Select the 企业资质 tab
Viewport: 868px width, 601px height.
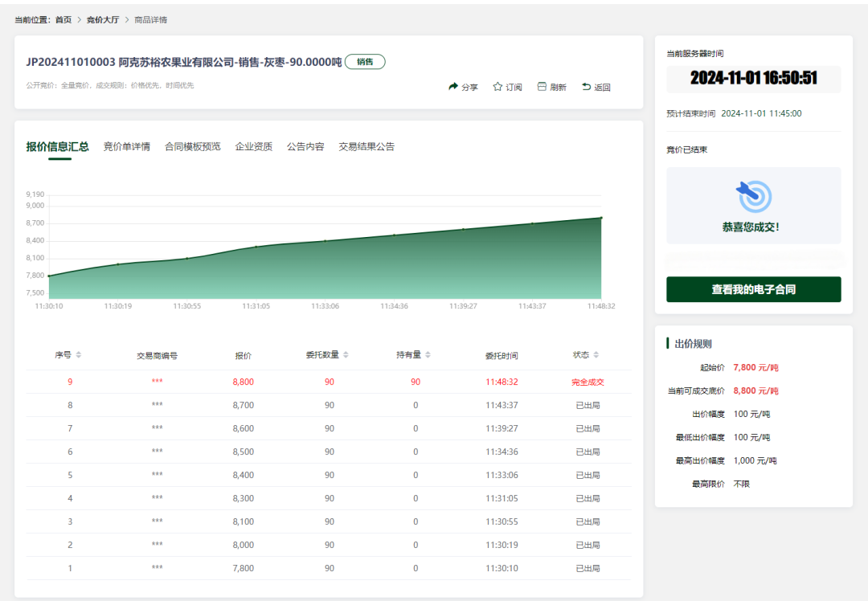pos(253,147)
